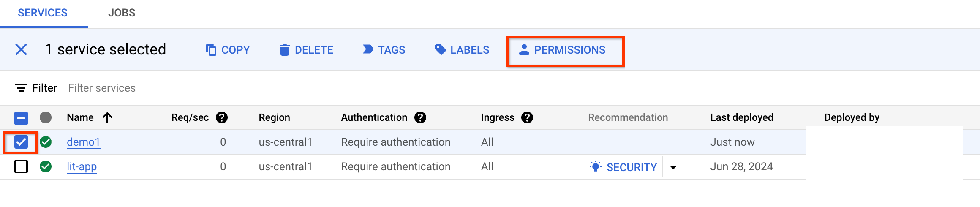
Task: Open Labels for the selected service
Action: [x=462, y=50]
